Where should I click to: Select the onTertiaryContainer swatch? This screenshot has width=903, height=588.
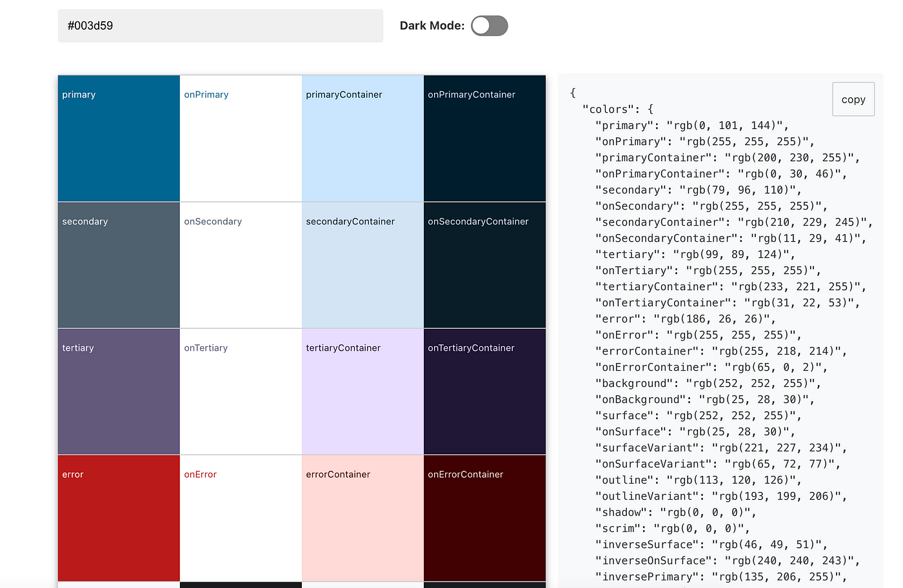click(484, 391)
